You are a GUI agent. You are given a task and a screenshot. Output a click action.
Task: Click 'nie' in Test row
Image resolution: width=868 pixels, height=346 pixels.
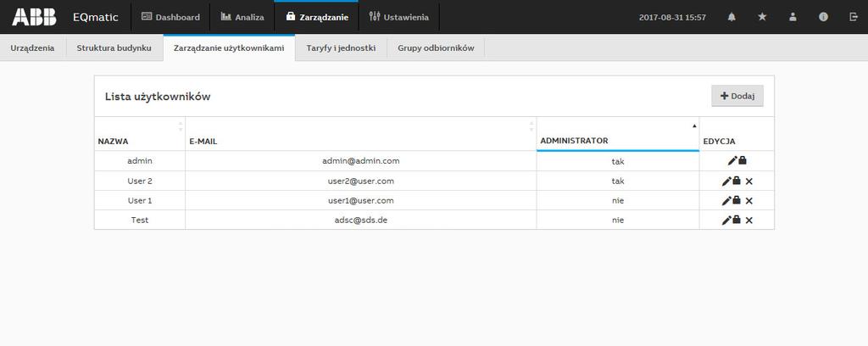click(x=618, y=220)
